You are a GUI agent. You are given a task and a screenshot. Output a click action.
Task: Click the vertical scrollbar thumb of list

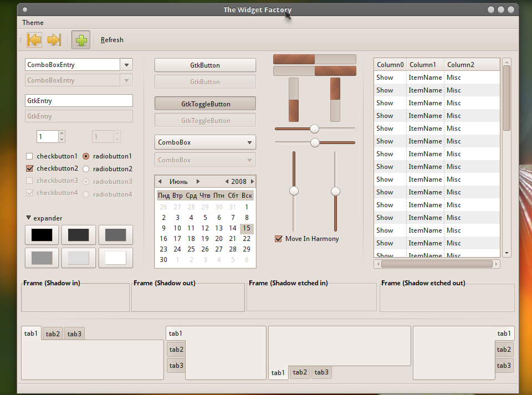pos(507,98)
